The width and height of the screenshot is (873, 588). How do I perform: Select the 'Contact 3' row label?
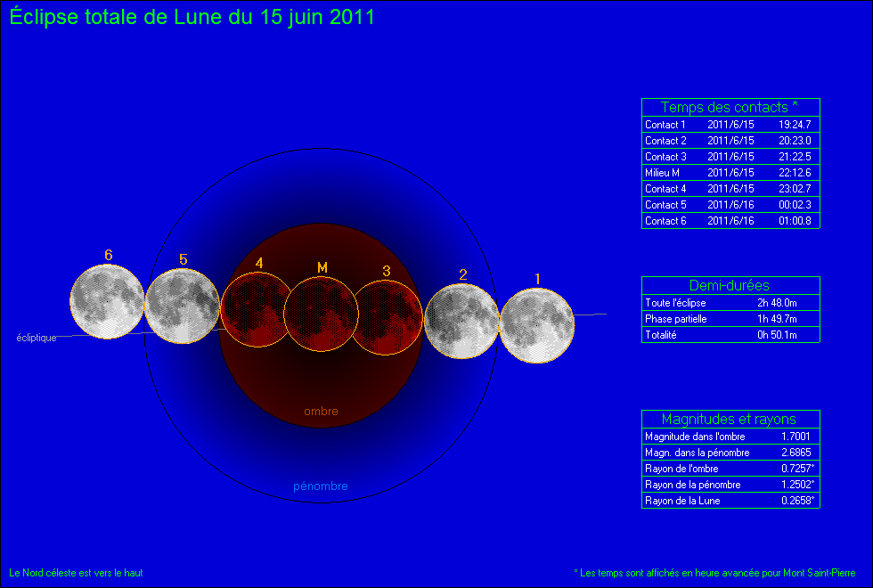[665, 157]
